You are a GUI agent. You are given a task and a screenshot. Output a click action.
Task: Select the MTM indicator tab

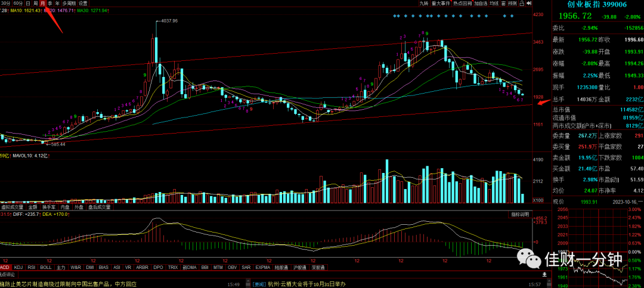(218, 268)
